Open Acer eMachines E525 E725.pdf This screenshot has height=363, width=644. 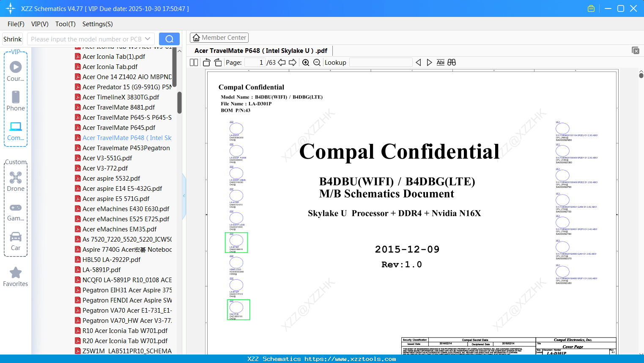point(123,219)
